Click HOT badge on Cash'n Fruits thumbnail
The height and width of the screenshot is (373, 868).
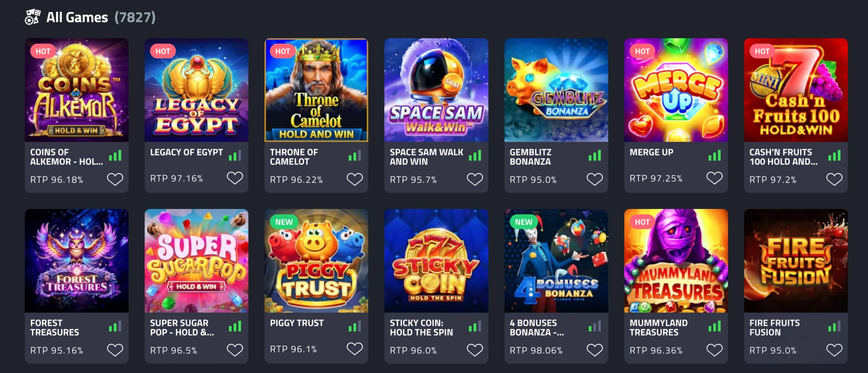pos(762,51)
